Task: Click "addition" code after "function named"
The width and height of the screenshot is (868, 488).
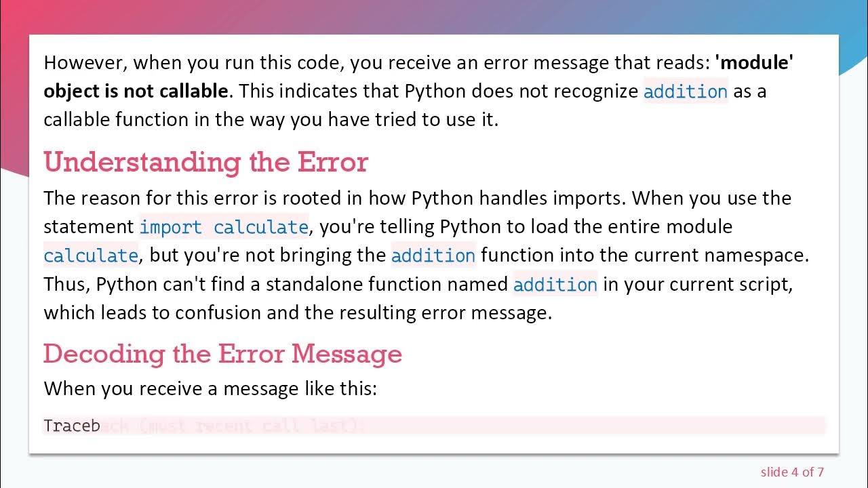Action: click(555, 284)
